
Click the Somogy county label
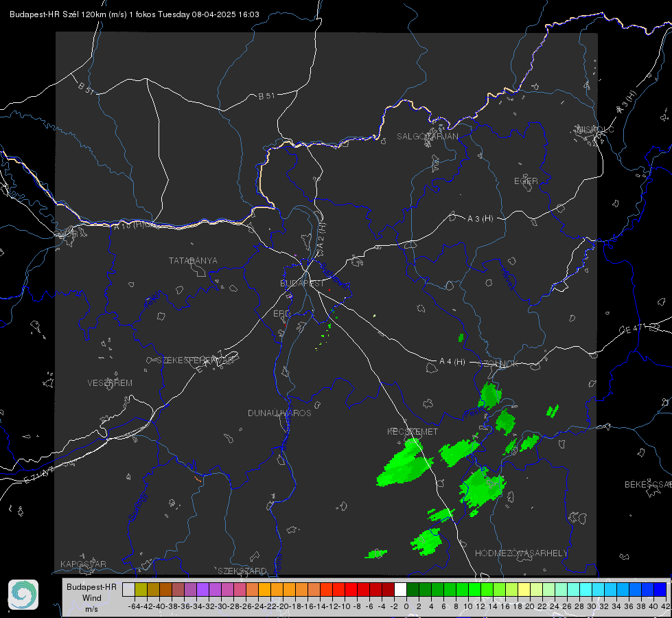(x=137, y=507)
